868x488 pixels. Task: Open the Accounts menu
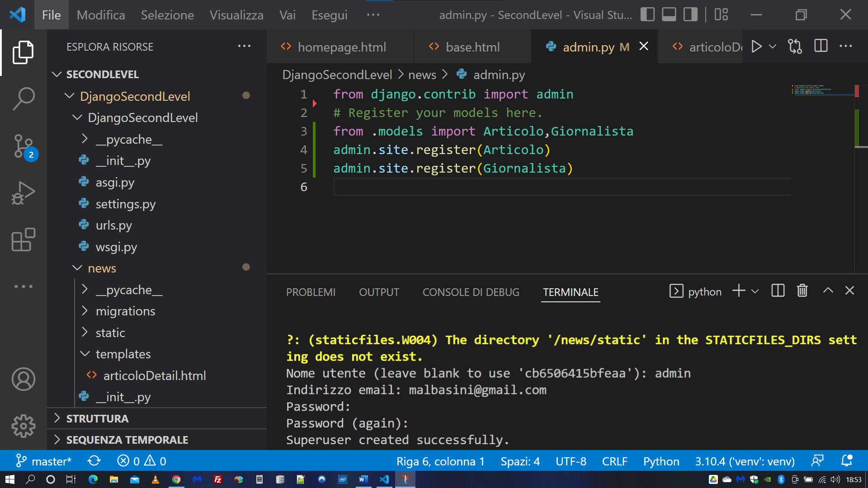click(x=23, y=379)
